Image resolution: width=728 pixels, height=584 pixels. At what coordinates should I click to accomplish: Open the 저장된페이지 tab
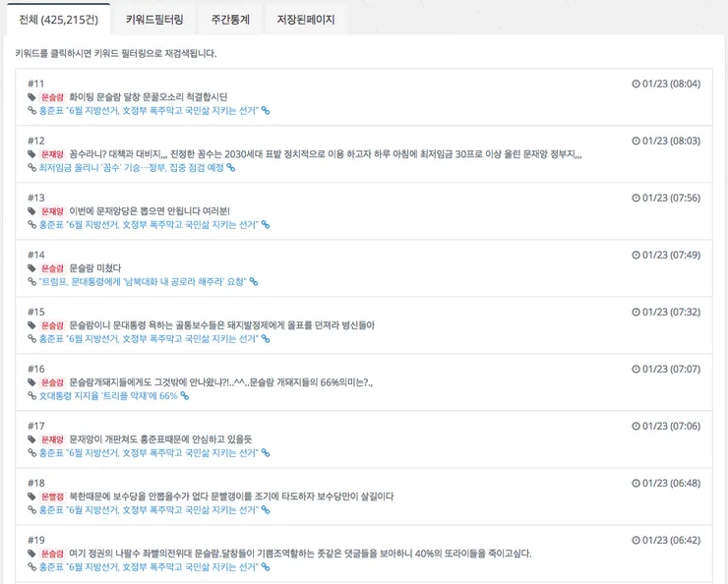click(x=306, y=20)
